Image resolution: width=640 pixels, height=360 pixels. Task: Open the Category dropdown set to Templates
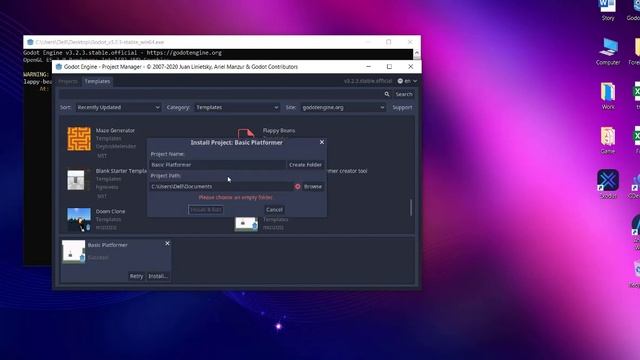click(237, 107)
